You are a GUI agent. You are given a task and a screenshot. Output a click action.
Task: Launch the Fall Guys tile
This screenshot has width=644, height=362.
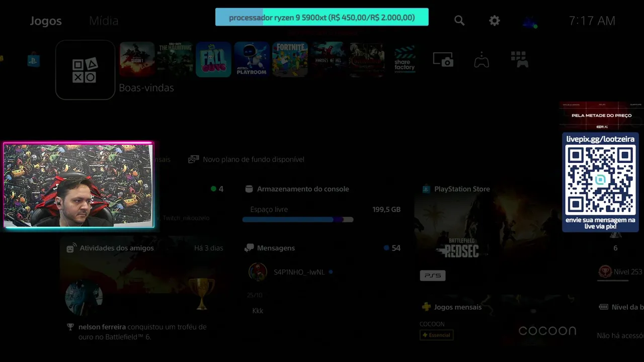213,59
